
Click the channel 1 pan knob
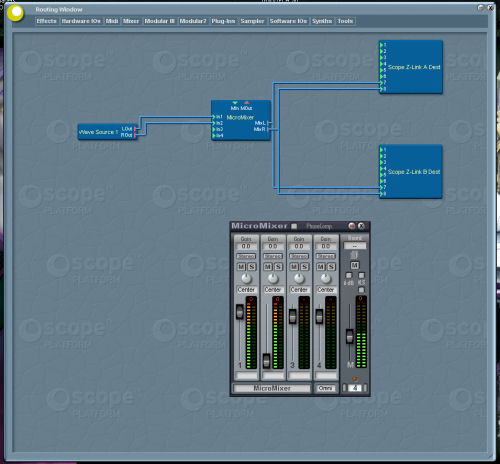point(246,278)
